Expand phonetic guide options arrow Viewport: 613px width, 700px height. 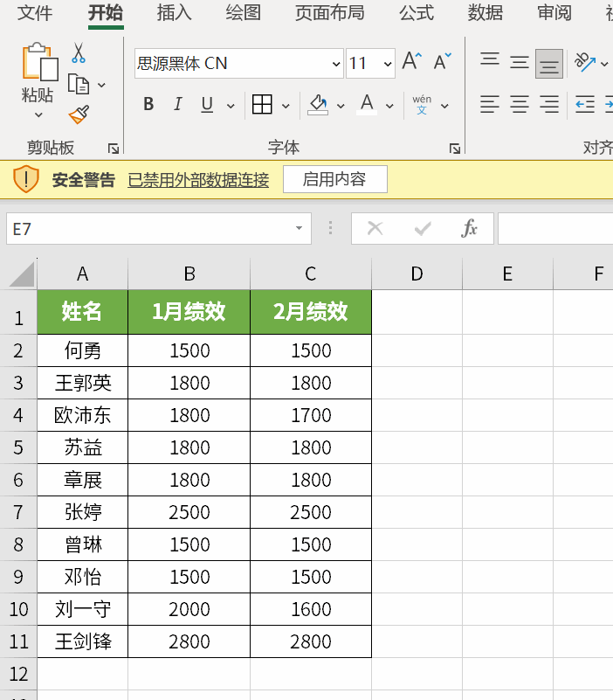pos(444,106)
